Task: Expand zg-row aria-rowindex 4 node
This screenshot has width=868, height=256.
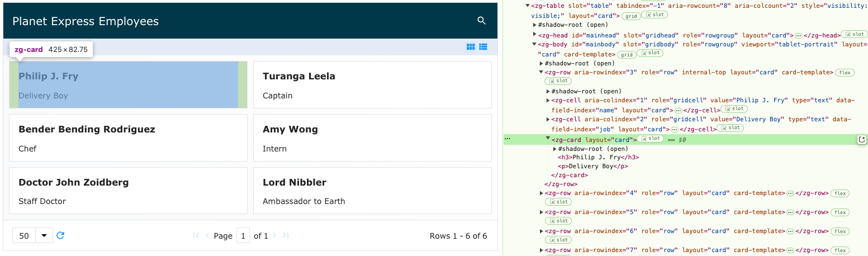Action: [x=541, y=193]
